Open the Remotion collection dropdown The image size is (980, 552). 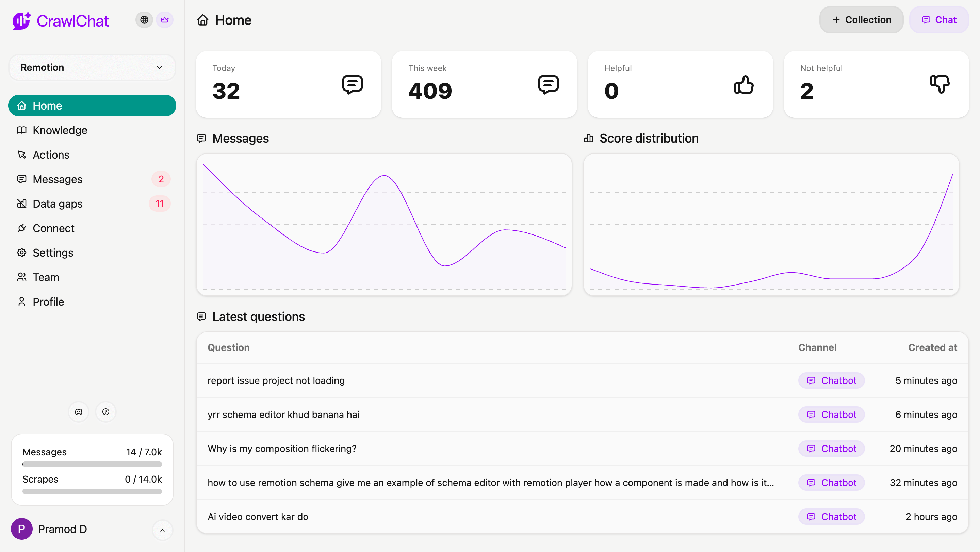pos(92,67)
